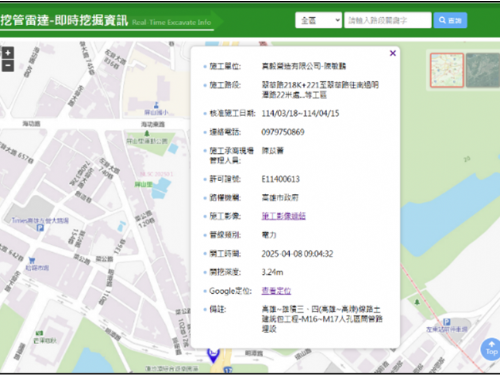Viewport: 500px width, 375px height.
Task: Click the Real-Time Excavate Info subtitle
Action: coord(172,22)
